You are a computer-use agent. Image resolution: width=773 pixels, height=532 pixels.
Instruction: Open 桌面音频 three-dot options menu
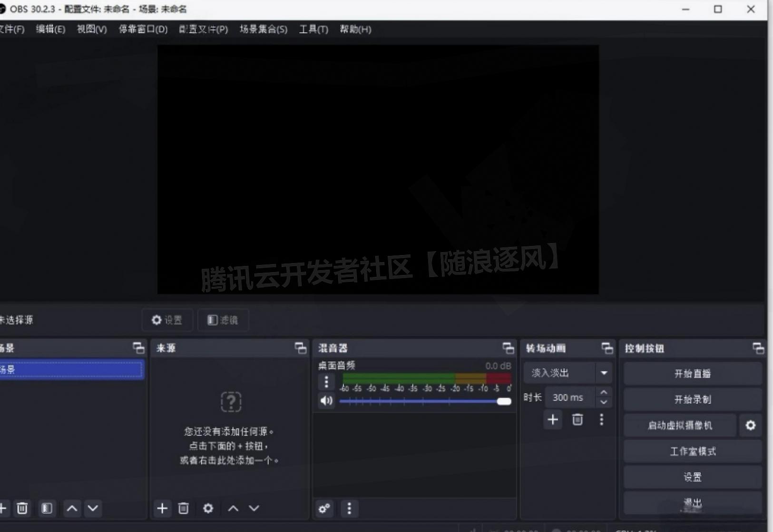pos(326,382)
